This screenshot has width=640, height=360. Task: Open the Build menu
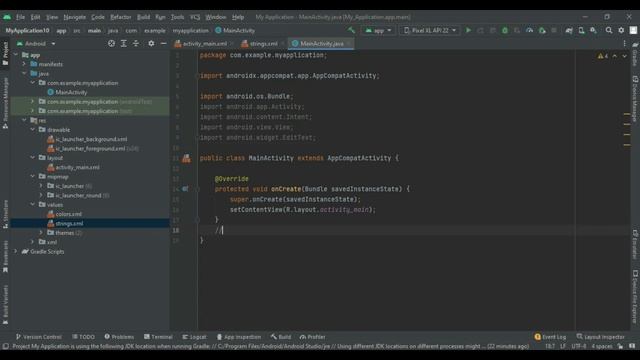(x=143, y=17)
